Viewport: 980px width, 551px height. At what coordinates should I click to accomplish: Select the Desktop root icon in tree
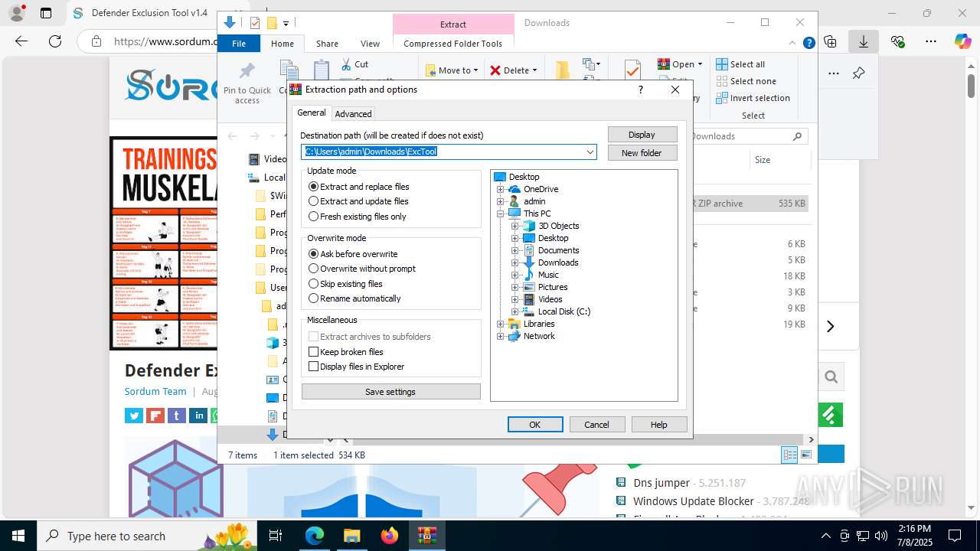[500, 177]
